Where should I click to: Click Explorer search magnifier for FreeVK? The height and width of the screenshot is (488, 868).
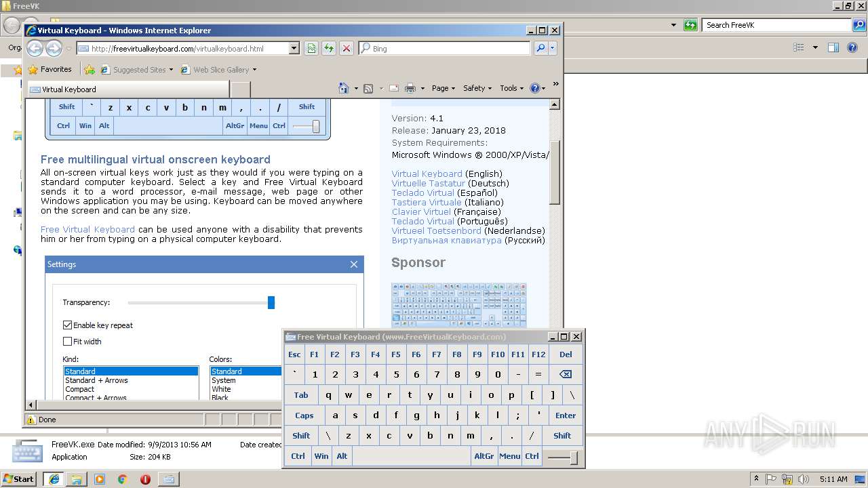tap(859, 25)
